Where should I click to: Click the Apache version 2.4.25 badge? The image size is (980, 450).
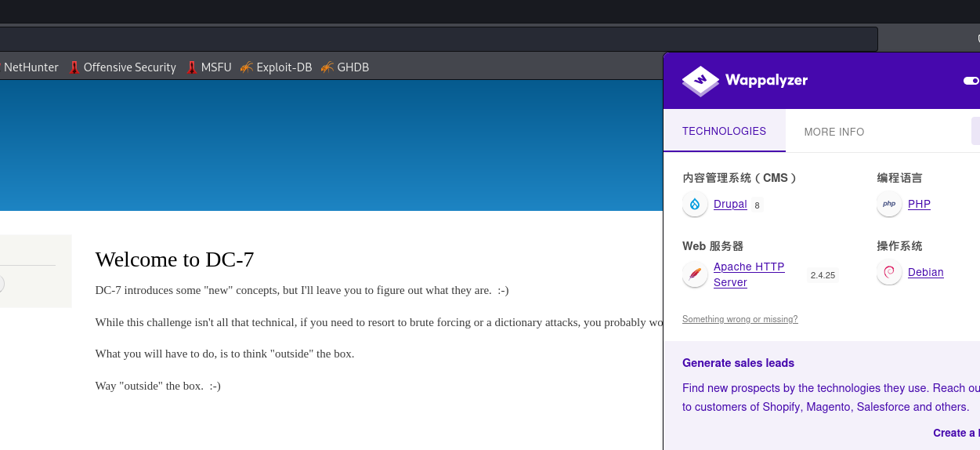[x=823, y=275]
